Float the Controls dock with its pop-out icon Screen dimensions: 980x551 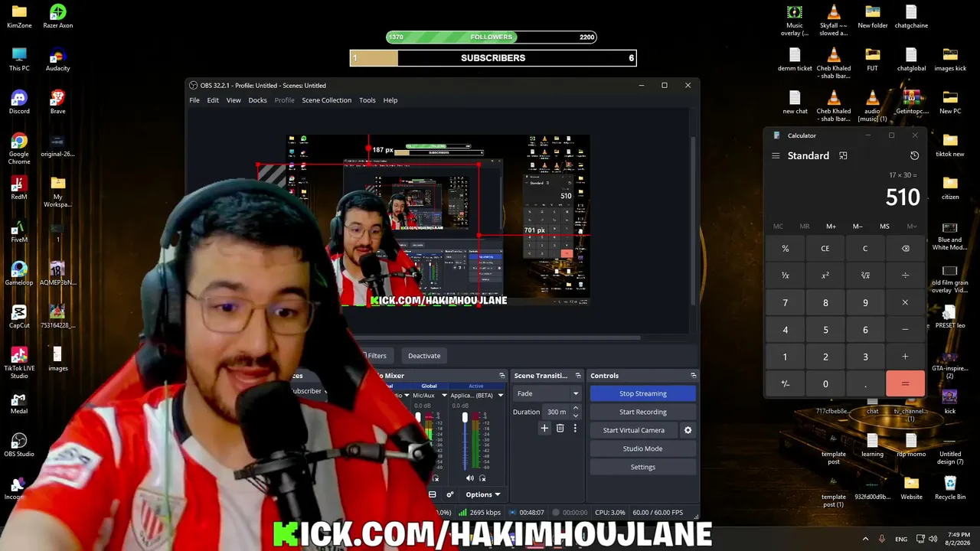tap(693, 376)
